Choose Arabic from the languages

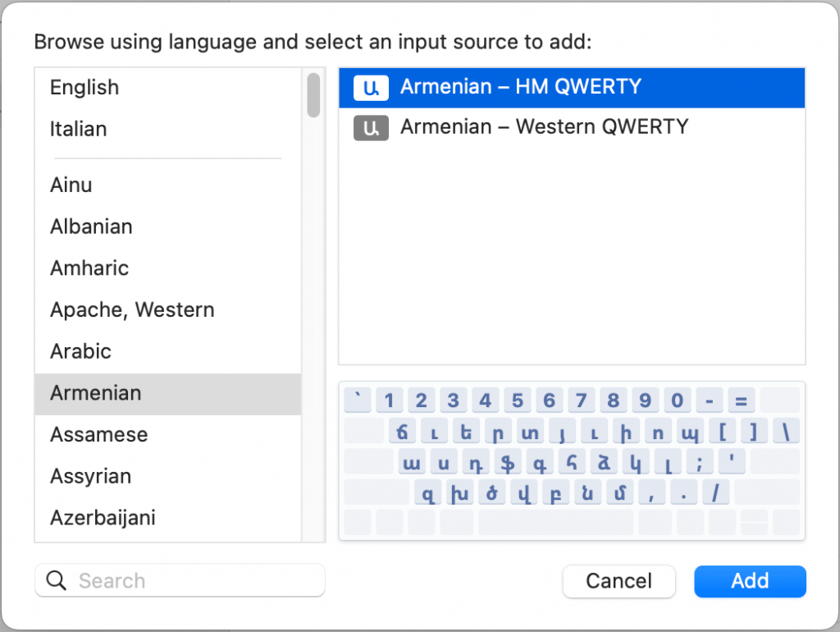coord(167,351)
